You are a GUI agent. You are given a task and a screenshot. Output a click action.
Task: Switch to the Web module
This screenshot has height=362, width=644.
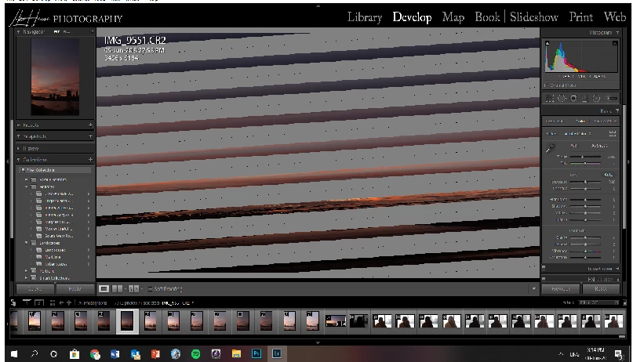click(614, 16)
